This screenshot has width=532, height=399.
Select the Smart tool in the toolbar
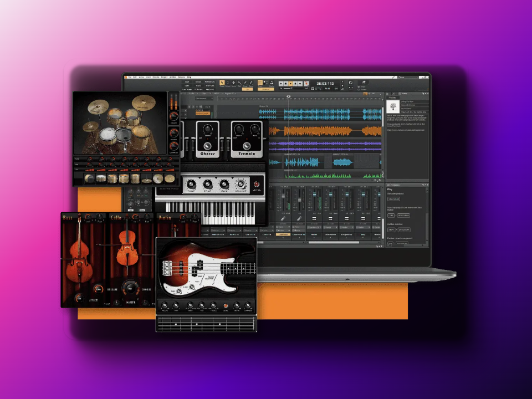click(x=222, y=83)
